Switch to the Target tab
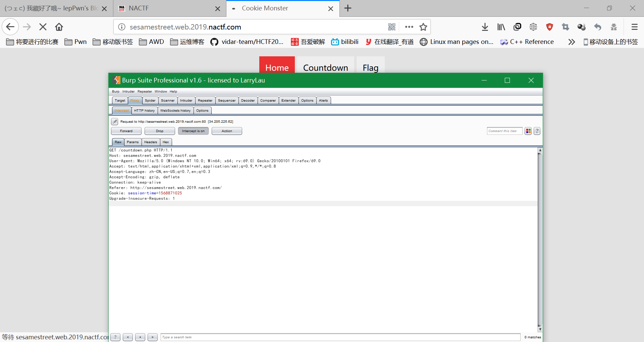This screenshot has height=342, width=644. (x=120, y=101)
